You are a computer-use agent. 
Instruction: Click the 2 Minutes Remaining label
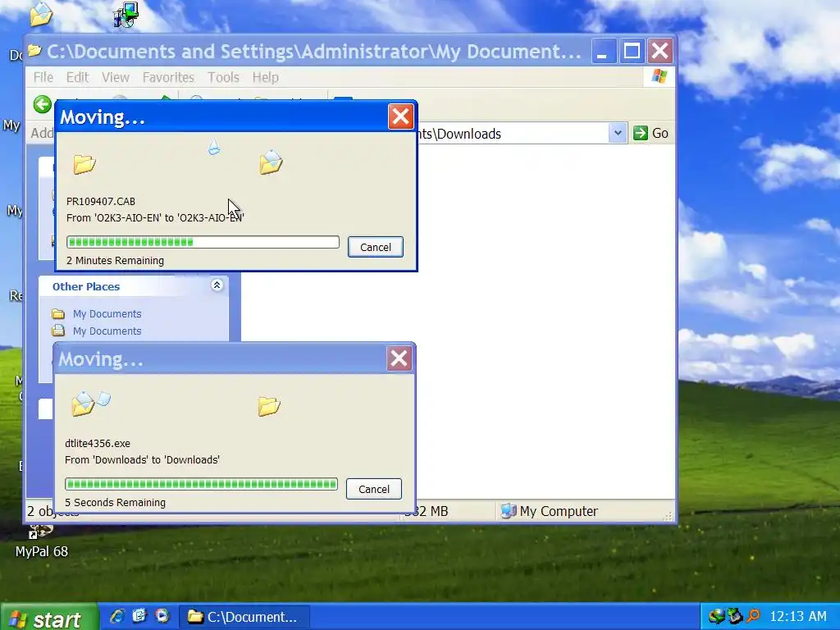pyautogui.click(x=115, y=260)
